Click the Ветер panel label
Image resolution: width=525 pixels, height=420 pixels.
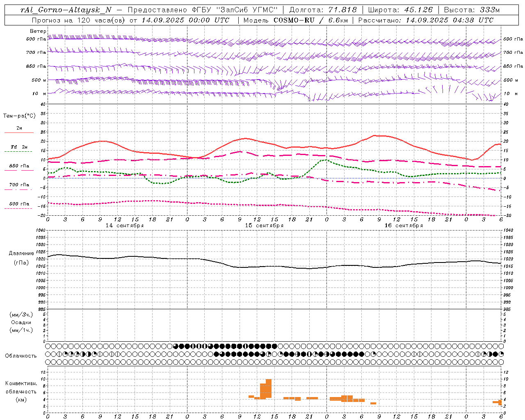(x=38, y=31)
